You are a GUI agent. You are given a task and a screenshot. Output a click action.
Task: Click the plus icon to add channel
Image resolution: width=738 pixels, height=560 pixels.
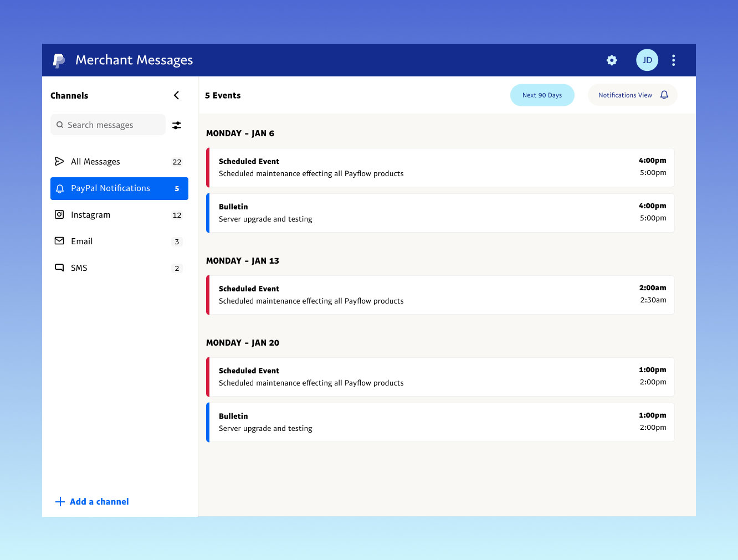(x=60, y=502)
